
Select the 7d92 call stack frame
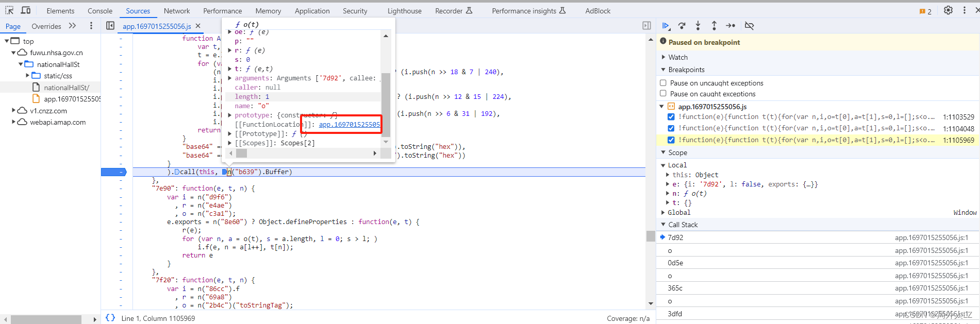[818, 237]
